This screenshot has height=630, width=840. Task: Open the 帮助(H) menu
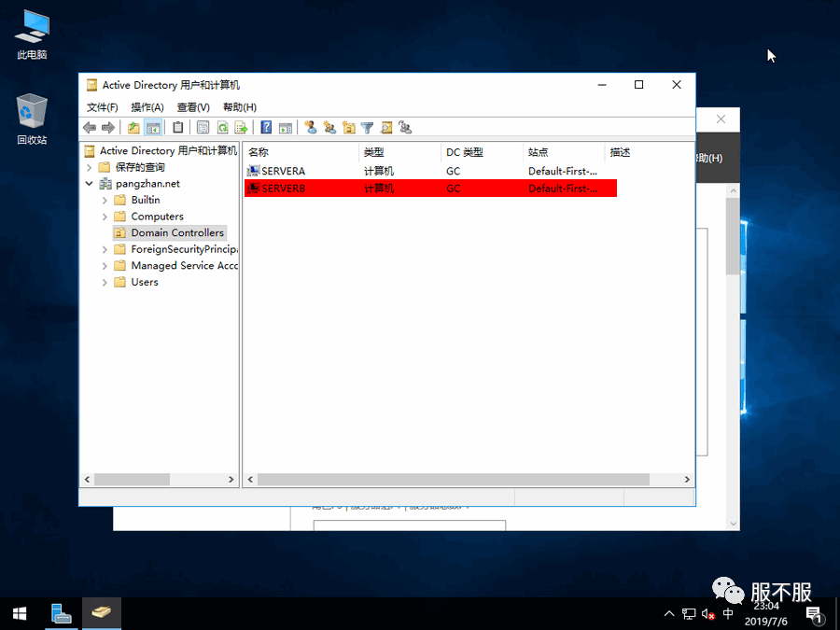240,107
